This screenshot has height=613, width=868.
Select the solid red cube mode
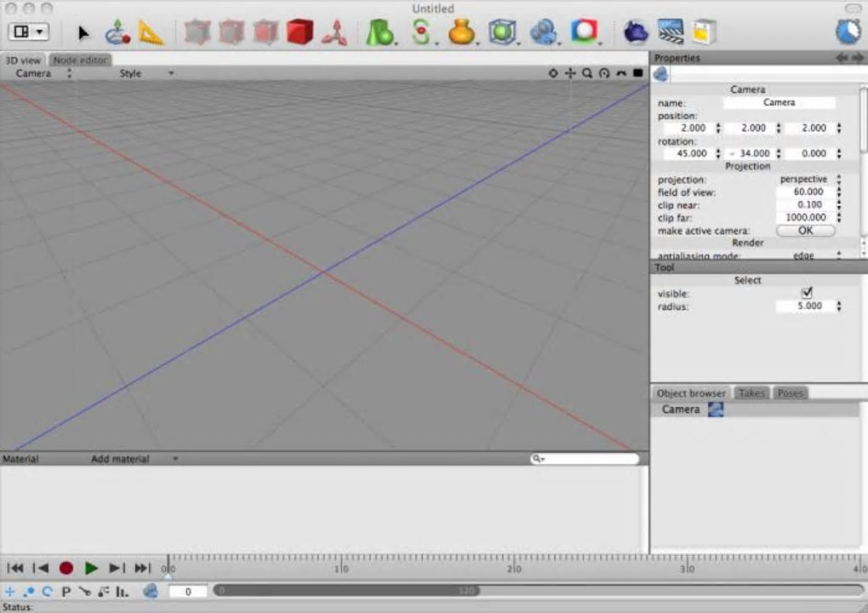(x=300, y=33)
